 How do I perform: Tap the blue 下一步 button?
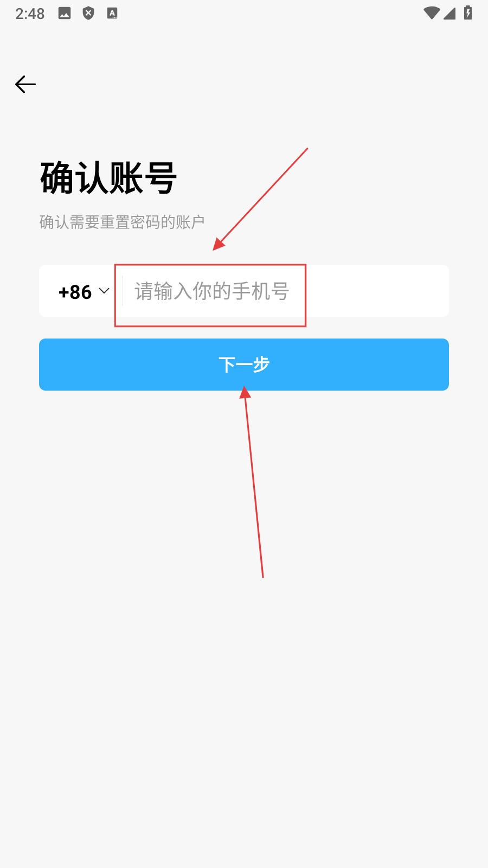pos(244,365)
